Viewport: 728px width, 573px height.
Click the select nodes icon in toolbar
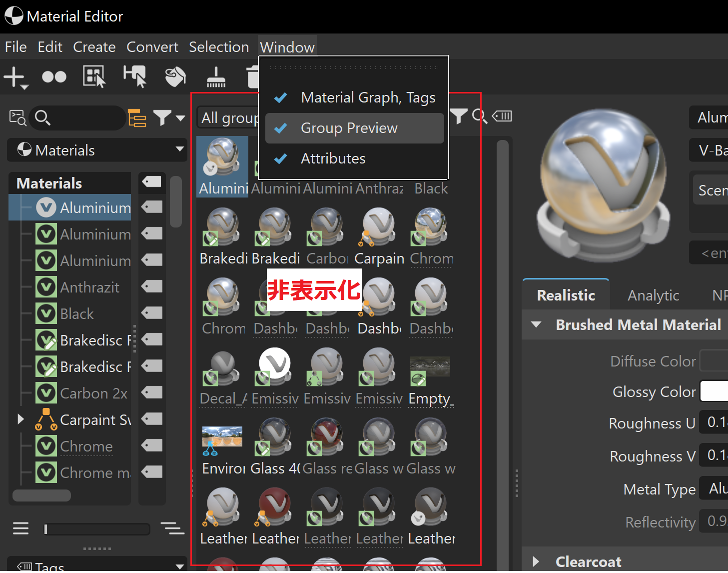(x=94, y=77)
